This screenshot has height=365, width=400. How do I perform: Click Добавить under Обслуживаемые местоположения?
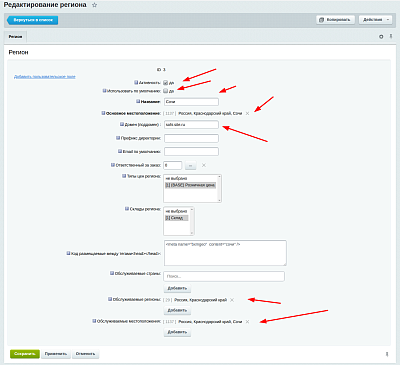point(177,332)
